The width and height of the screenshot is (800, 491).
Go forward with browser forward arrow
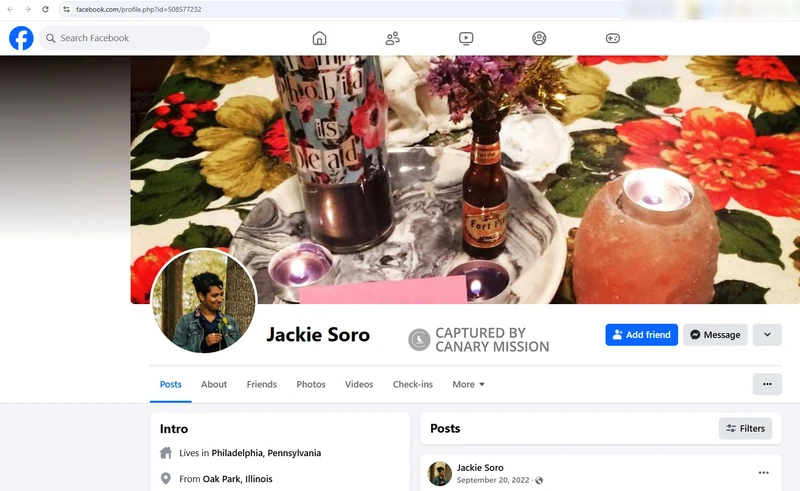[28, 9]
